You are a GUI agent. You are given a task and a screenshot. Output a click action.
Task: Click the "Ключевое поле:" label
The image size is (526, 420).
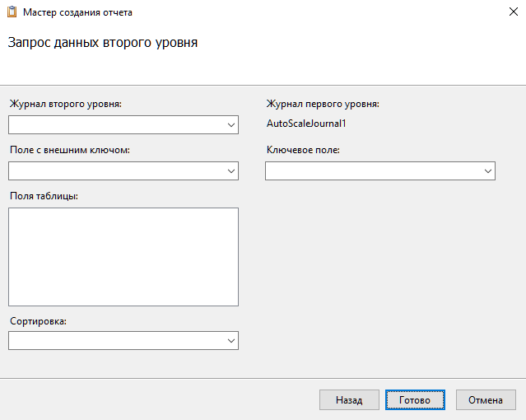coord(303,151)
